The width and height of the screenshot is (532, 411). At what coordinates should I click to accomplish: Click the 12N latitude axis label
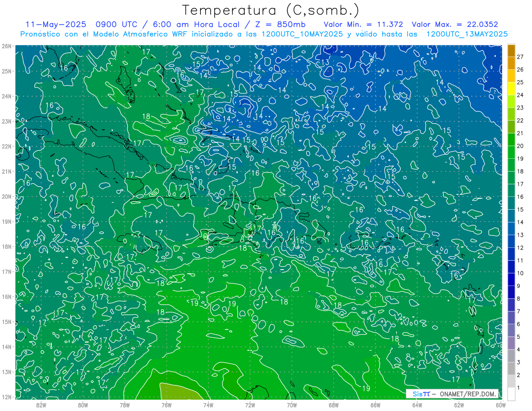[x=6, y=397]
